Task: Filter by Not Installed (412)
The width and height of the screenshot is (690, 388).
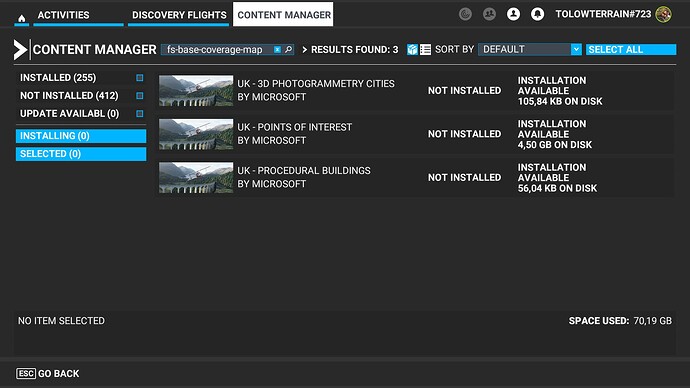Action: pyautogui.click(x=69, y=95)
